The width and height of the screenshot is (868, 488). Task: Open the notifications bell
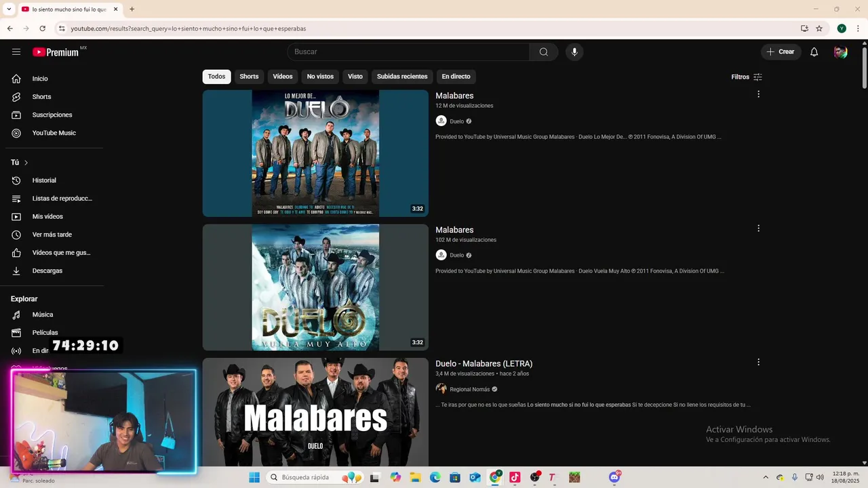(x=814, y=52)
